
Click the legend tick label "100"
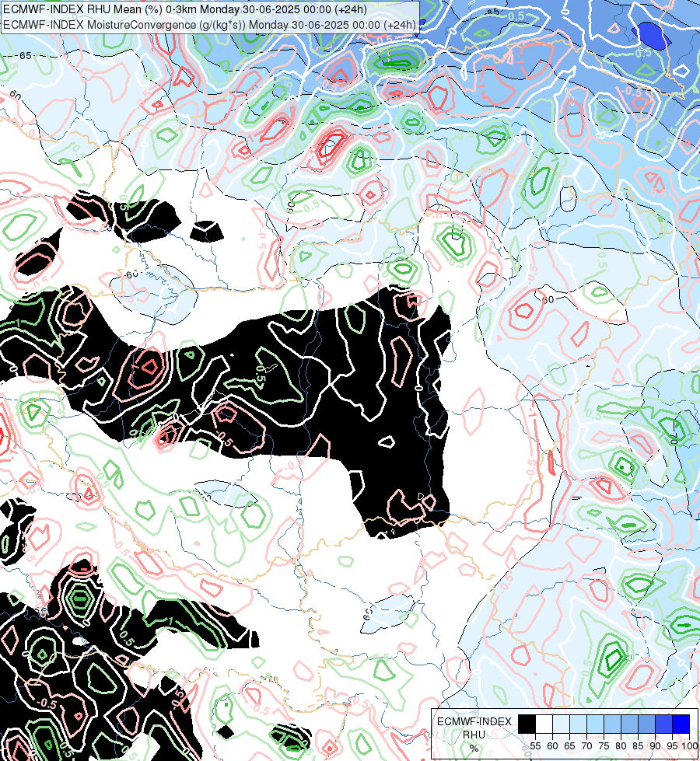click(689, 746)
